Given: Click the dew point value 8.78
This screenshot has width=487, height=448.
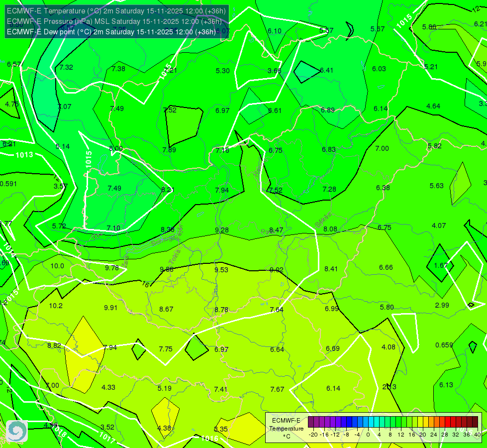Looking at the screenshot, I should pyautogui.click(x=221, y=310).
